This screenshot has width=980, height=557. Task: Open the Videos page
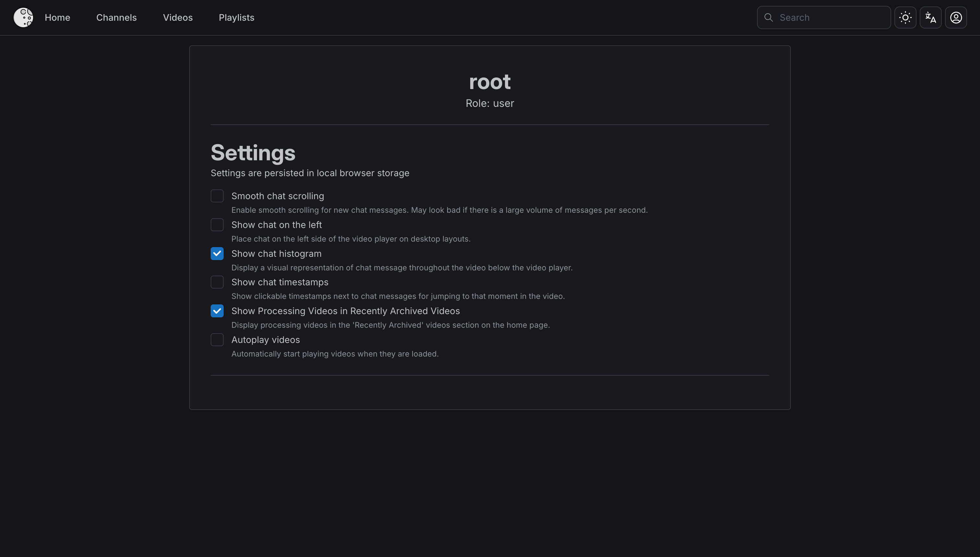pyautogui.click(x=178, y=17)
